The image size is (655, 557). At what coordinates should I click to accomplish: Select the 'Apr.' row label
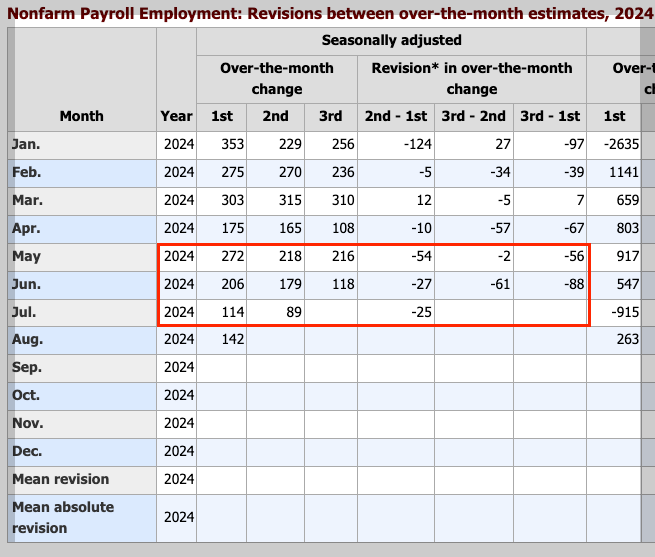[x=26, y=228]
